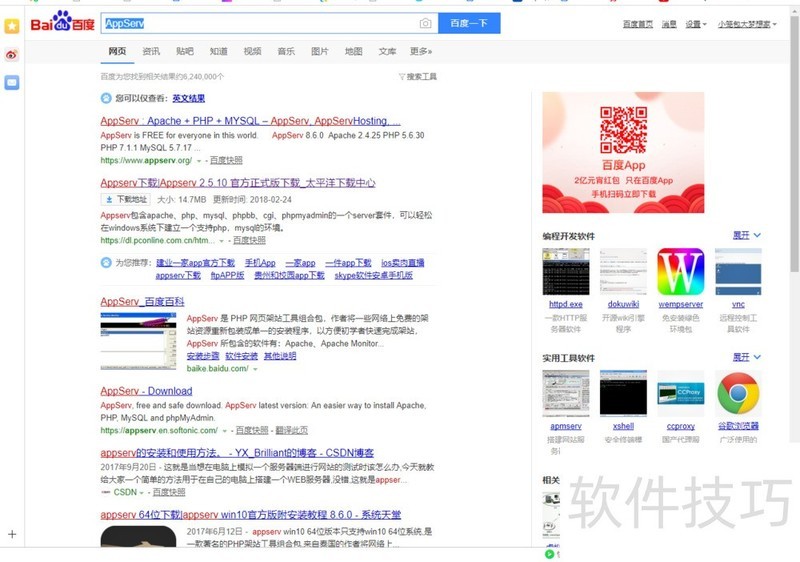
Task: Open the AppServ - Download result
Action: tap(146, 391)
